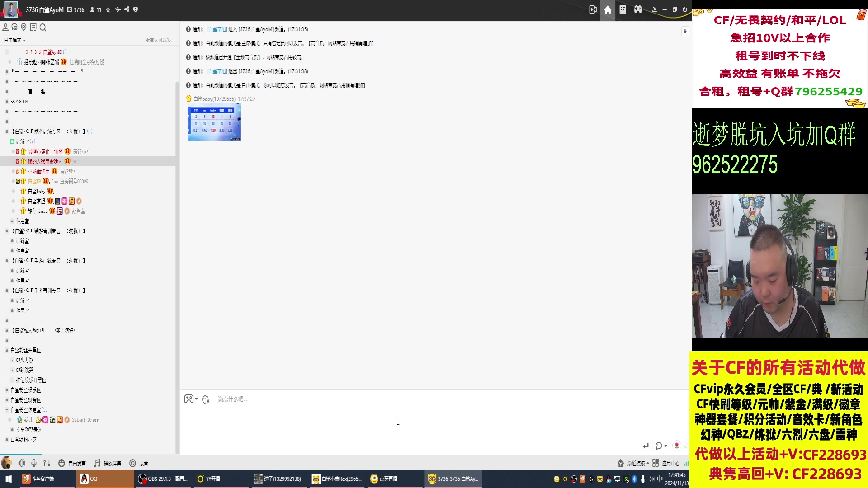Open OBS 29.1.3 from the taskbar
Screen dimensions: 868x488
[164, 479]
